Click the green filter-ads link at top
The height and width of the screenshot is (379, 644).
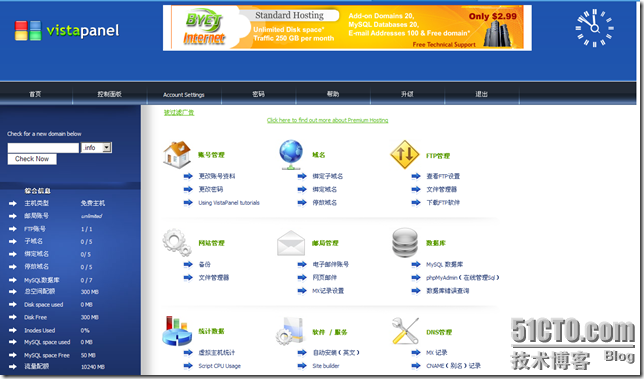pyautogui.click(x=179, y=113)
